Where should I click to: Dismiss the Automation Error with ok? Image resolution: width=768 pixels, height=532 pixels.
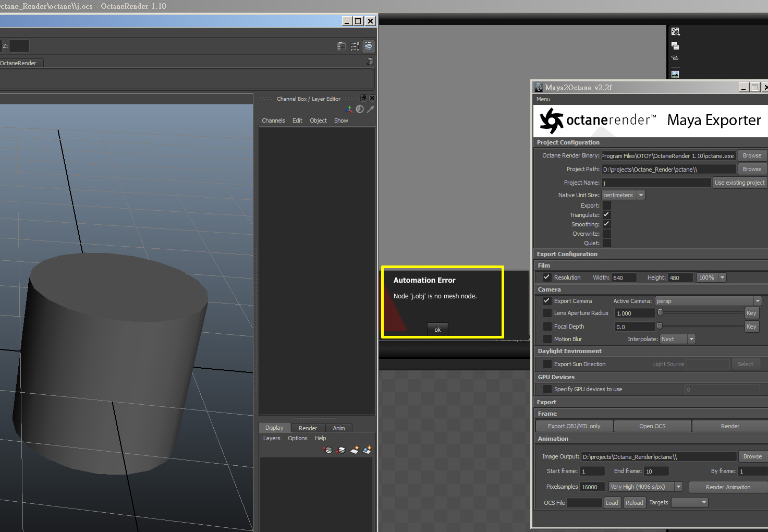click(437, 330)
